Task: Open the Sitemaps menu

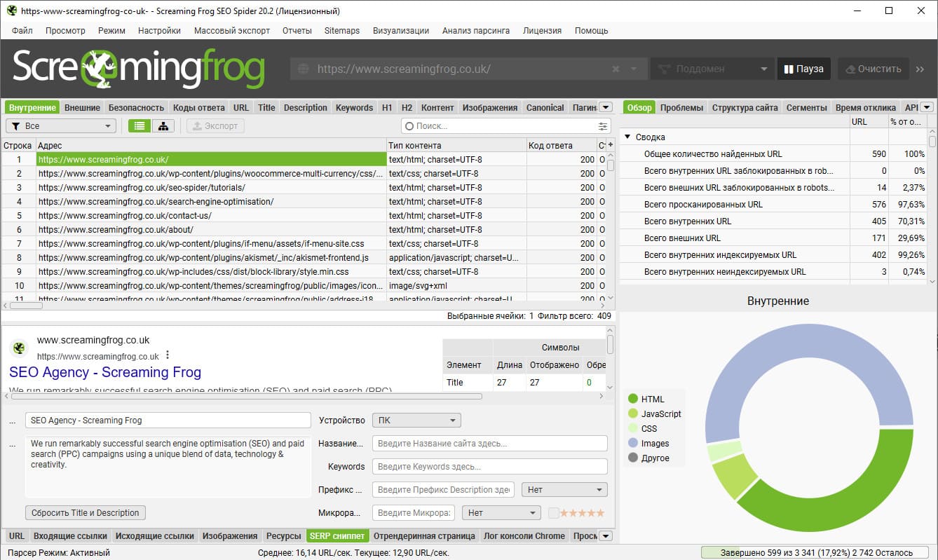Action: tap(342, 30)
